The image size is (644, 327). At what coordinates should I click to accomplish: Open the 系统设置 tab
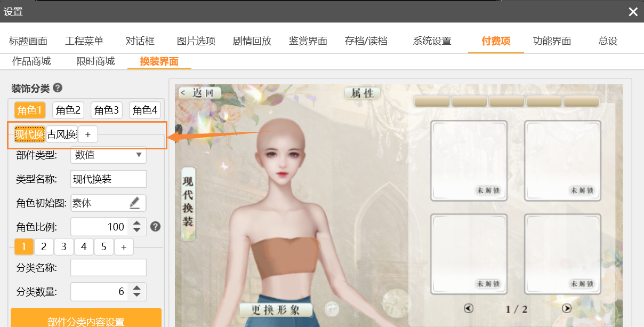point(432,41)
